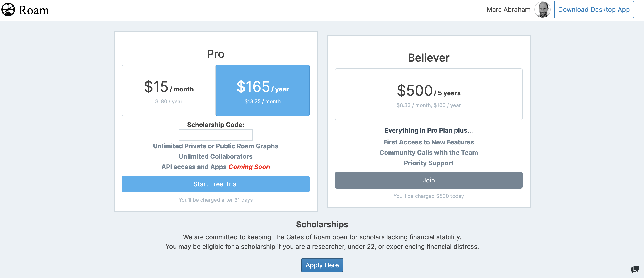This screenshot has width=644, height=278.
Task: Click the Believer plan heading
Action: pyautogui.click(x=429, y=58)
